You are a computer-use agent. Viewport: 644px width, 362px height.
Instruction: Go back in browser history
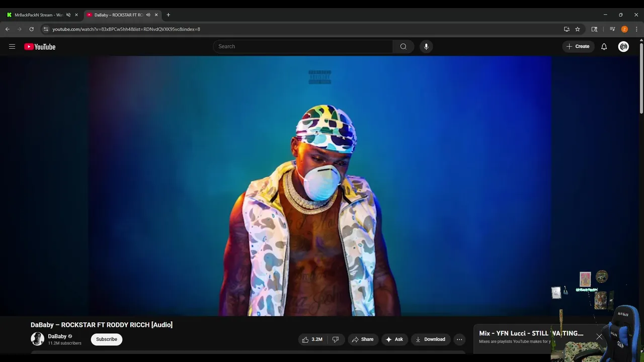8,29
